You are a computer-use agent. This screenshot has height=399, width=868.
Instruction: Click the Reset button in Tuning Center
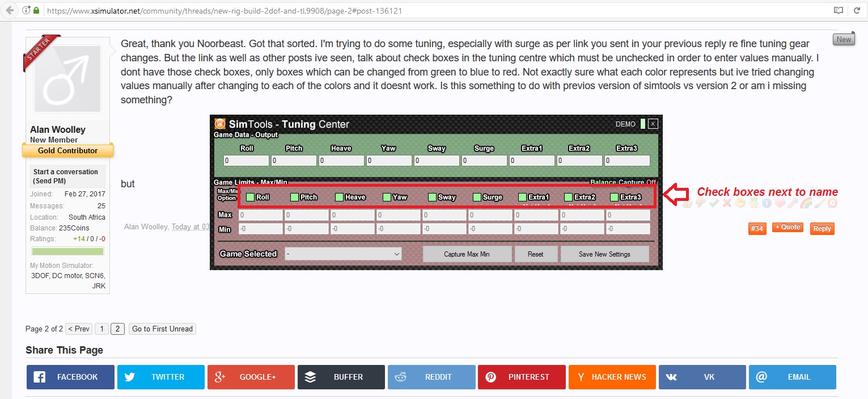click(x=535, y=254)
